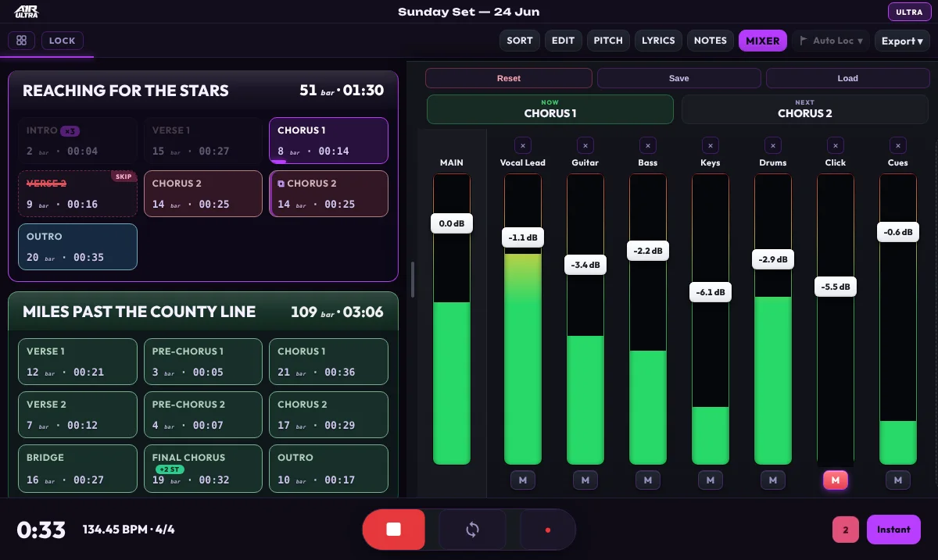This screenshot has height=560, width=938.
Task: Select FINAL CHORUS +2 ST section
Action: pyautogui.click(x=203, y=468)
